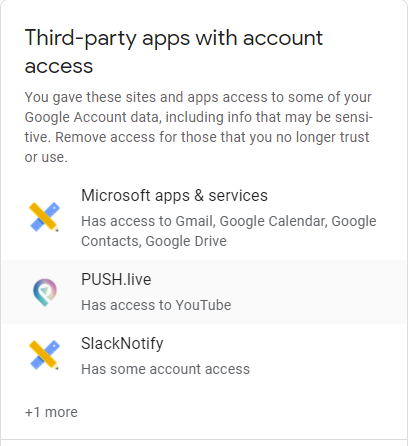Click the 'or use.' ending text
The width and height of the screenshot is (411, 446).
[x=46, y=157]
